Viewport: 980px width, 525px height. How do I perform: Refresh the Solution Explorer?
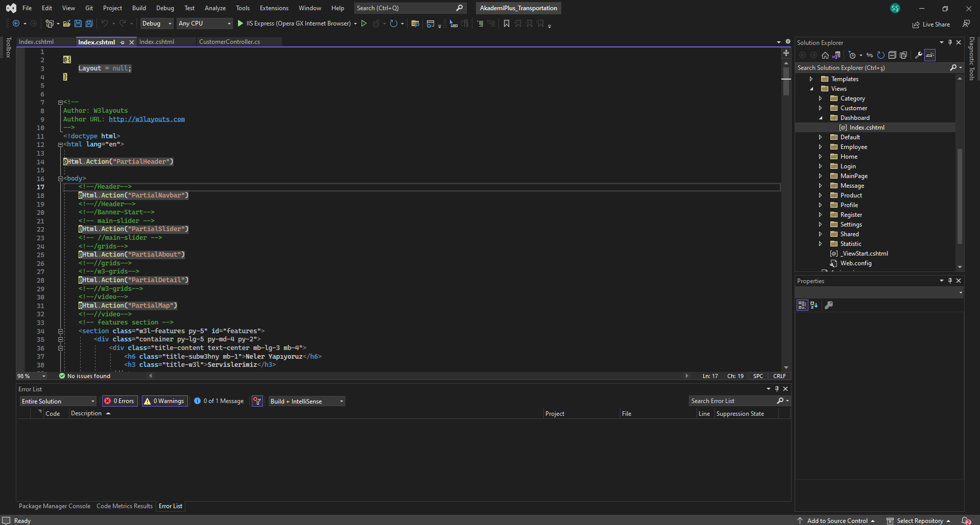(x=881, y=55)
